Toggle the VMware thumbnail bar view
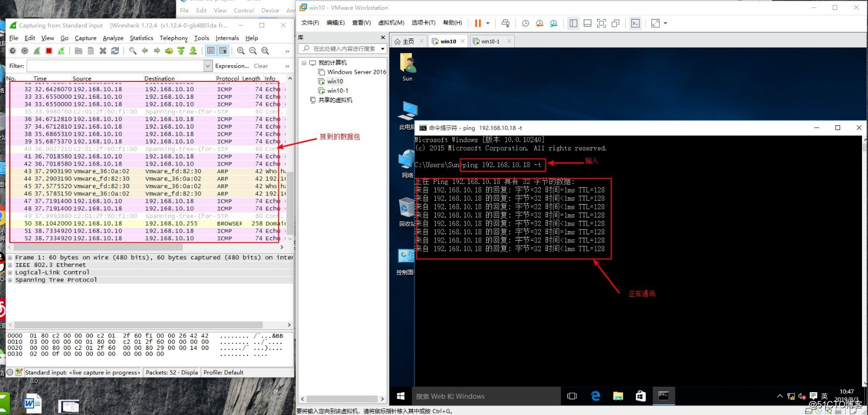 [x=588, y=23]
